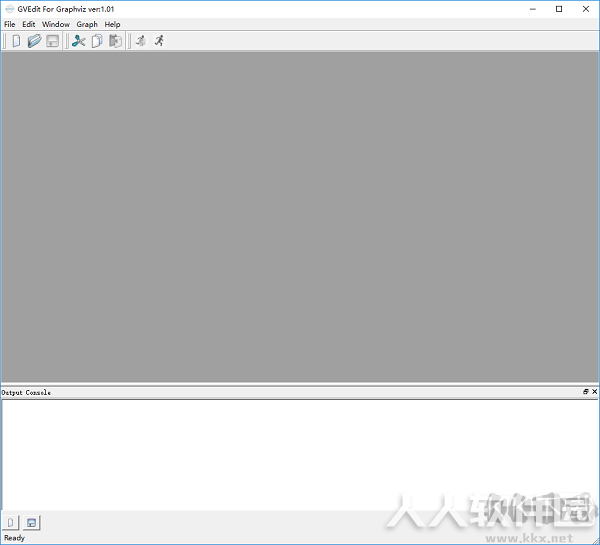The width and height of the screenshot is (600, 545).
Task: Float the Output Console panel
Action: coord(585,392)
